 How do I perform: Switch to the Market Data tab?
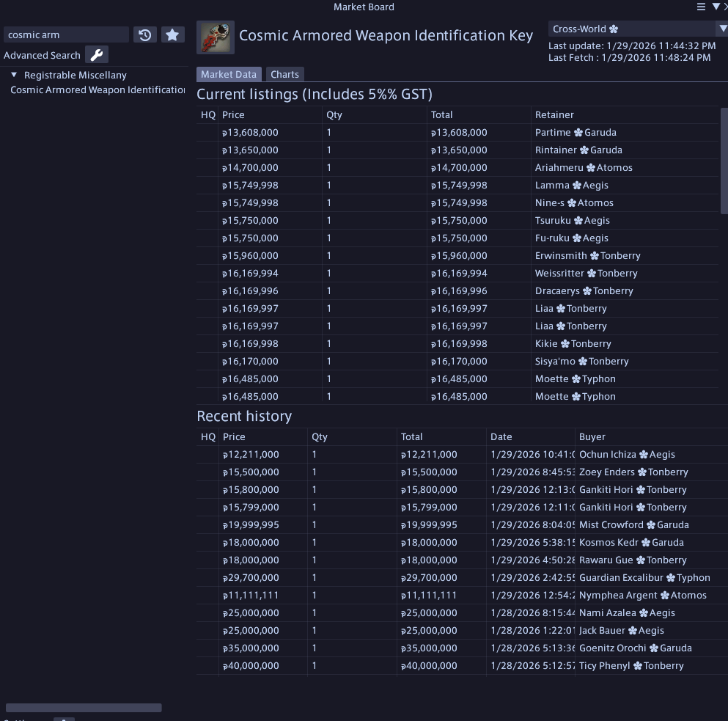click(229, 74)
